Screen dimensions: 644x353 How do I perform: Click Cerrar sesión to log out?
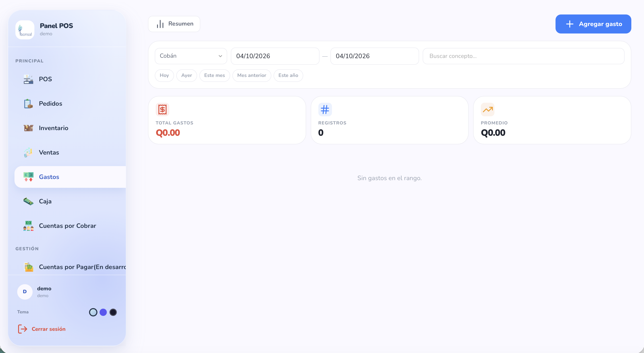tap(48, 329)
